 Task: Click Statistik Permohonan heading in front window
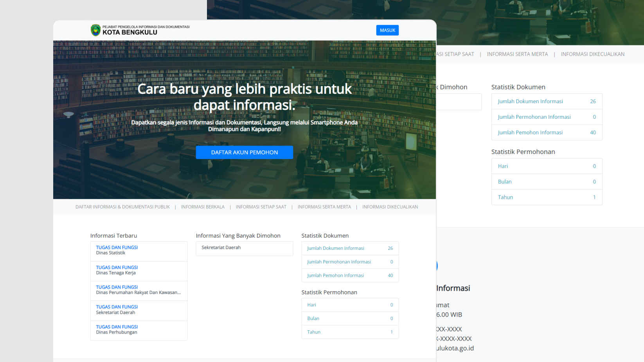tap(329, 292)
